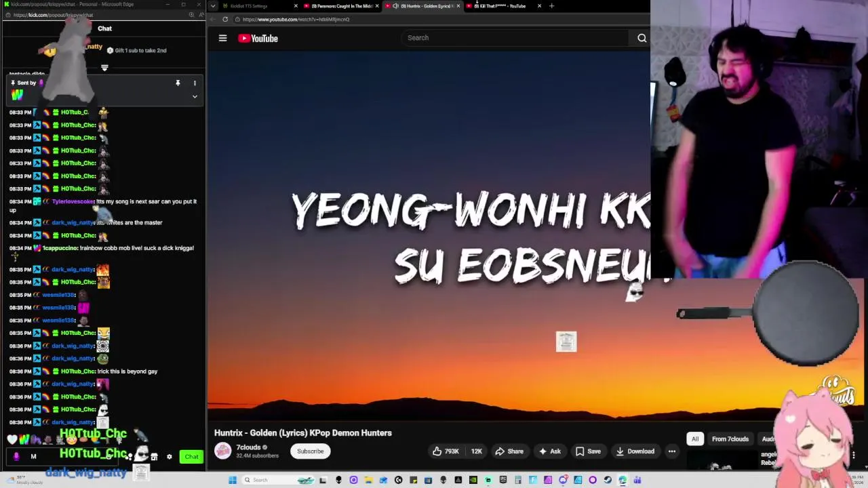The image size is (868, 488).
Task: Open the YouTube hamburger guide menu
Action: 222,39
